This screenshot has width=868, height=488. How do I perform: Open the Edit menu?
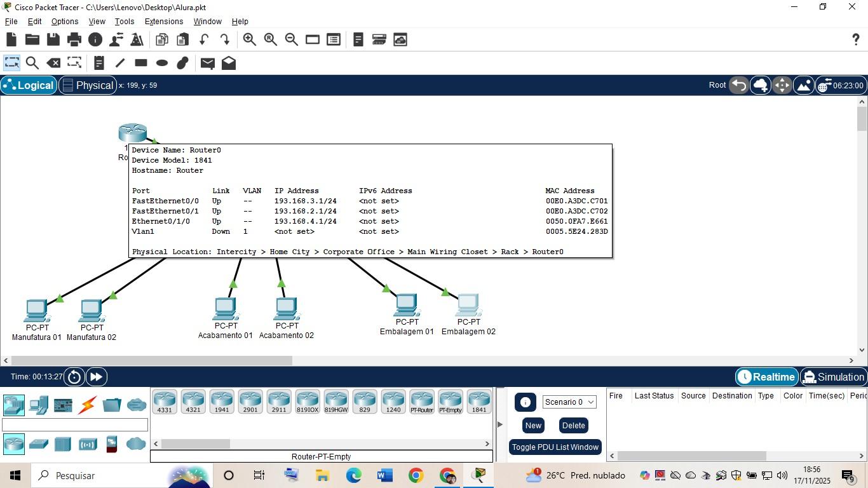[x=35, y=21]
